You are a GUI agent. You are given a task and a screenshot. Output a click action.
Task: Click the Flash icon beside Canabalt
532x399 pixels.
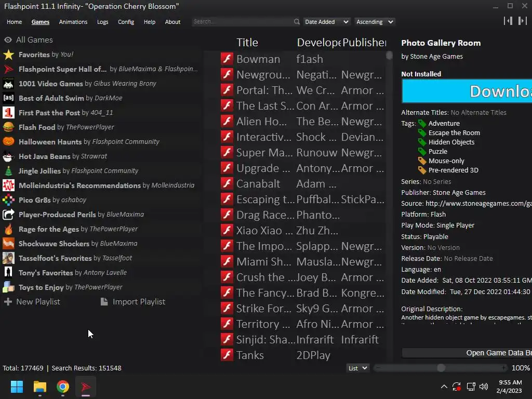(227, 183)
